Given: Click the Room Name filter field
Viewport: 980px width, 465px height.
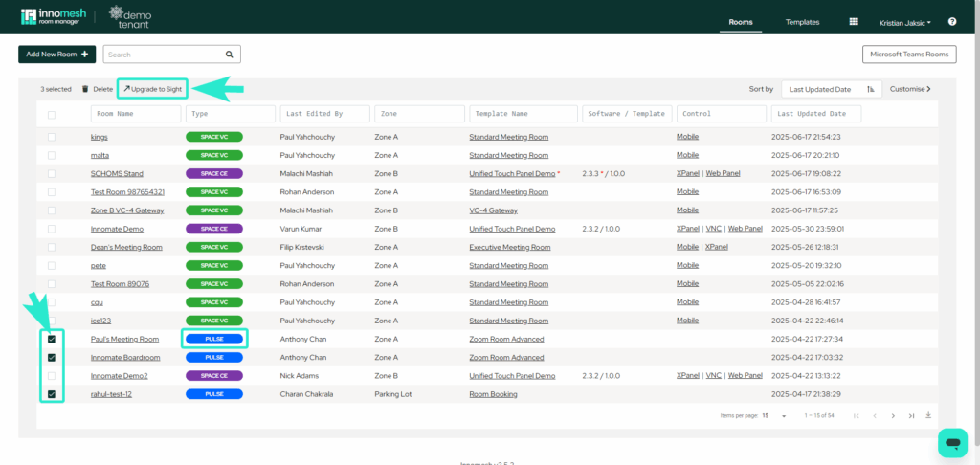Looking at the screenshot, I should click(x=136, y=114).
